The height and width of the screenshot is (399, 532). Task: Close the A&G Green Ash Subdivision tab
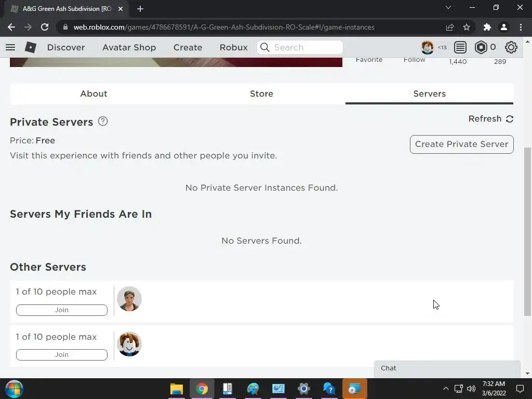[x=121, y=9]
